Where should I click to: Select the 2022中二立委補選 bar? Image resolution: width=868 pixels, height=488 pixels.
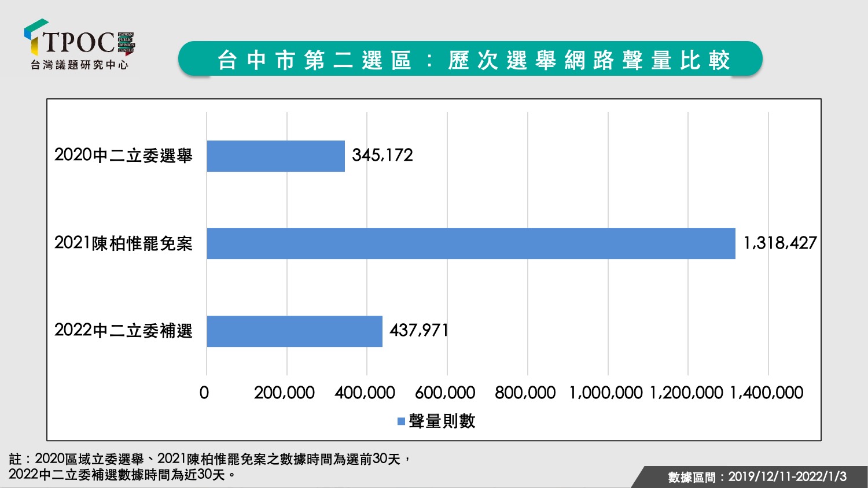tap(295, 331)
